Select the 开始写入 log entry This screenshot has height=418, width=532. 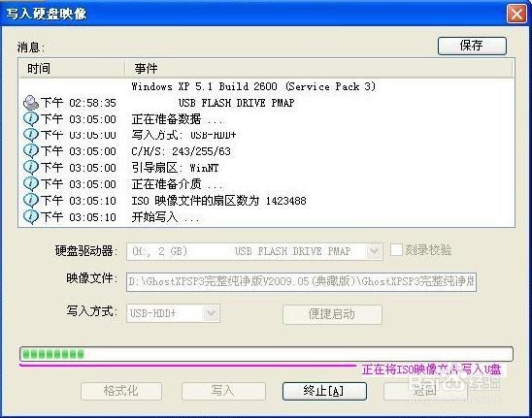[x=166, y=217]
